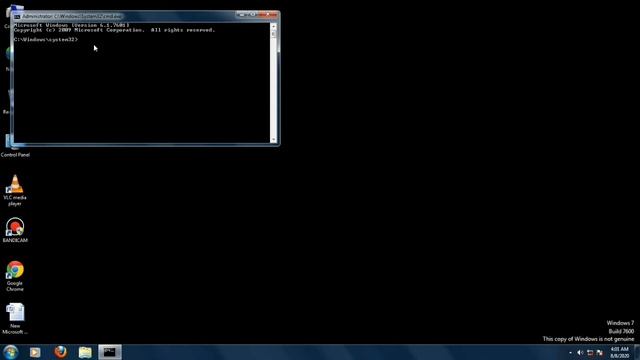Click the Microsoft Windows version line
Image resolution: width=640 pixels, height=360 pixels.
point(71,25)
